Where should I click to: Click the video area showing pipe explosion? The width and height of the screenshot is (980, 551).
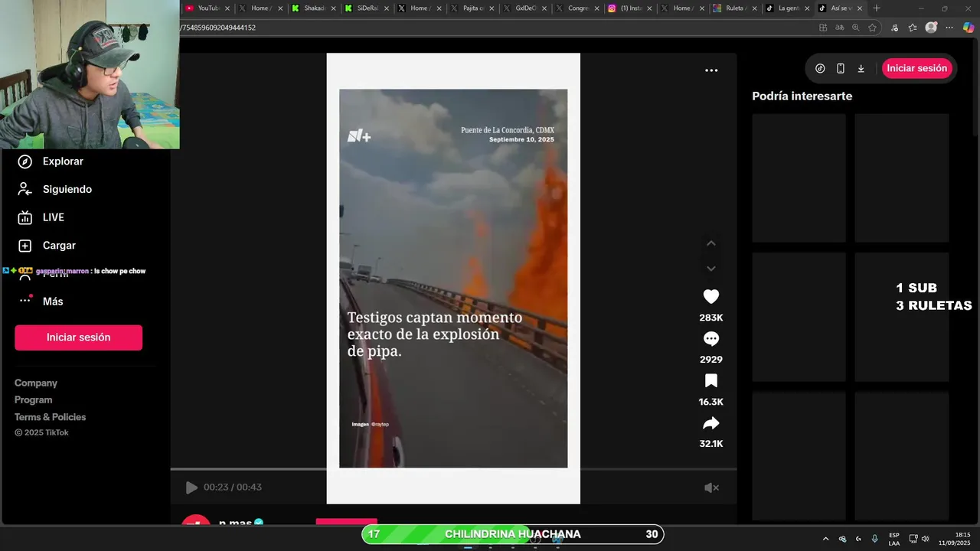(x=453, y=279)
